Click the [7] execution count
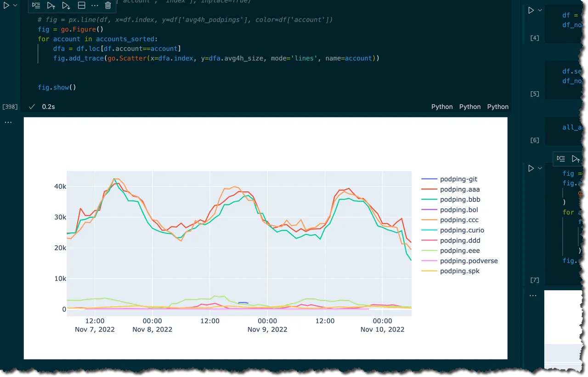This screenshot has height=377, width=588. click(x=535, y=280)
